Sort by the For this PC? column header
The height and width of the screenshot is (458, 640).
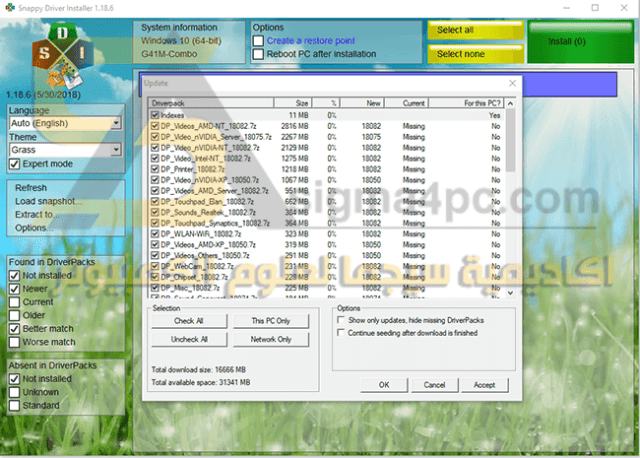click(x=466, y=103)
